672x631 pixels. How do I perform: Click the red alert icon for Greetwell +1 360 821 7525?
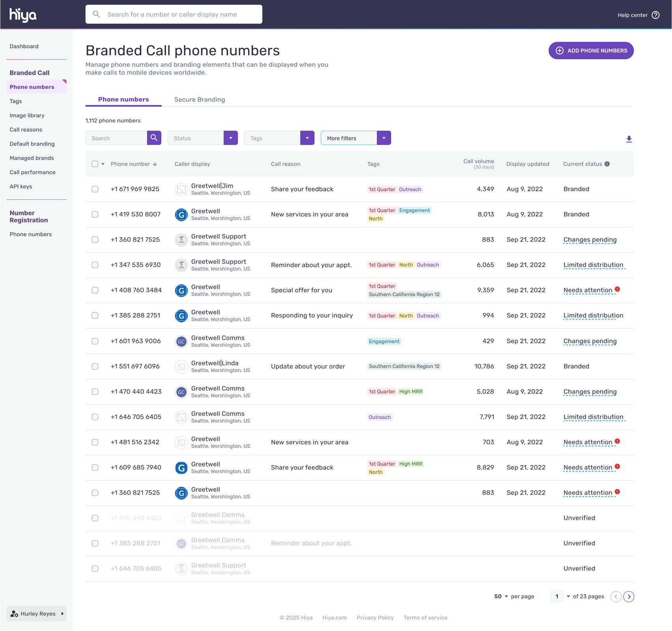click(618, 492)
